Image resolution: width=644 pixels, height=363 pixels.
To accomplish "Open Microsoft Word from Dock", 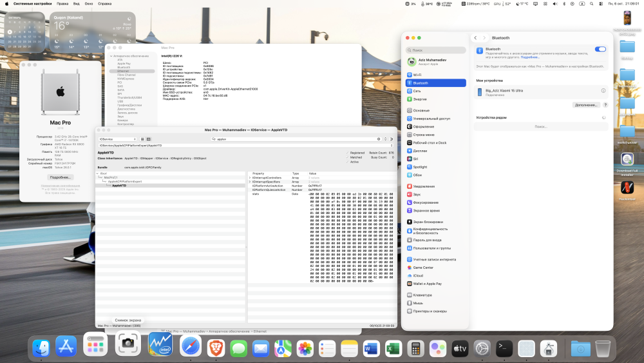I will (371, 349).
